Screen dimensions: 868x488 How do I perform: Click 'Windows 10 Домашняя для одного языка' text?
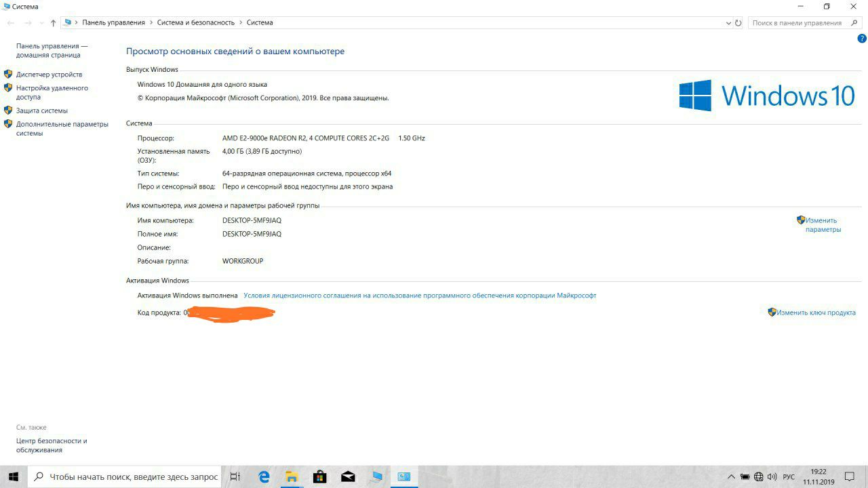202,85
